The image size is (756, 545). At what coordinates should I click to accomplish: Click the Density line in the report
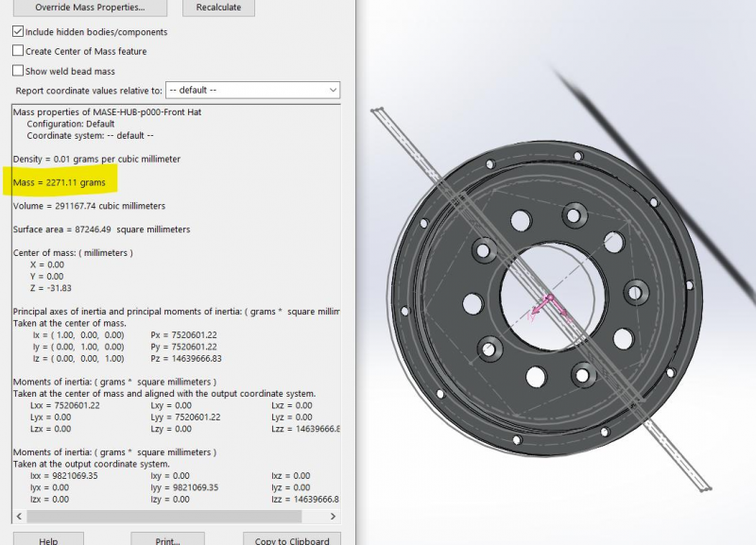tap(96, 159)
